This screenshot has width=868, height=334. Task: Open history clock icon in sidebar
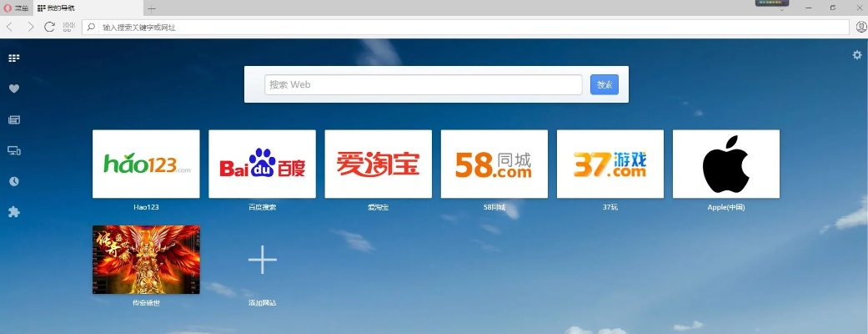[13, 181]
